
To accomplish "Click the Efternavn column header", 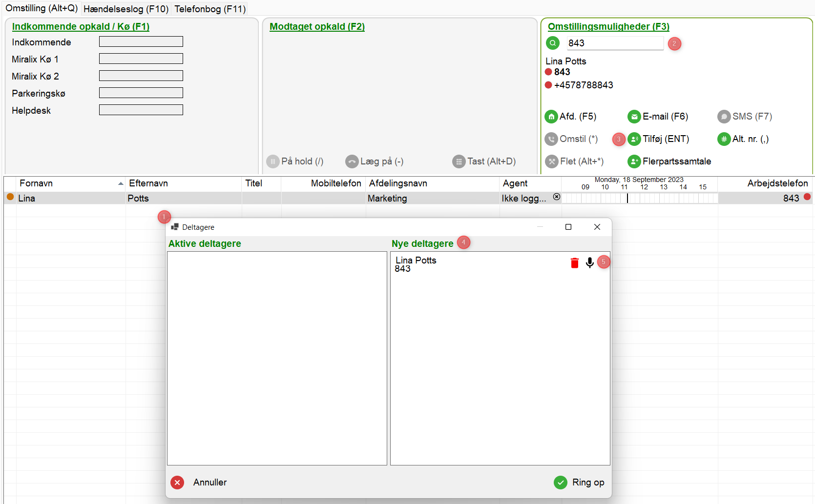I will (x=148, y=183).
